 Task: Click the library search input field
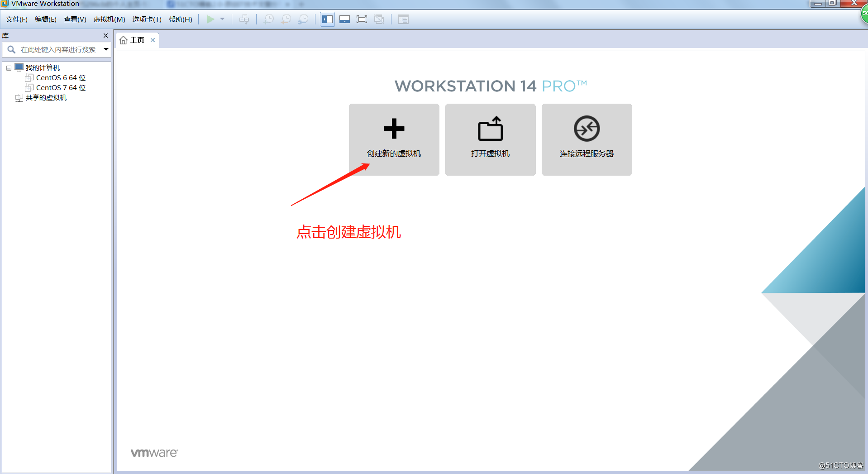[x=57, y=49]
